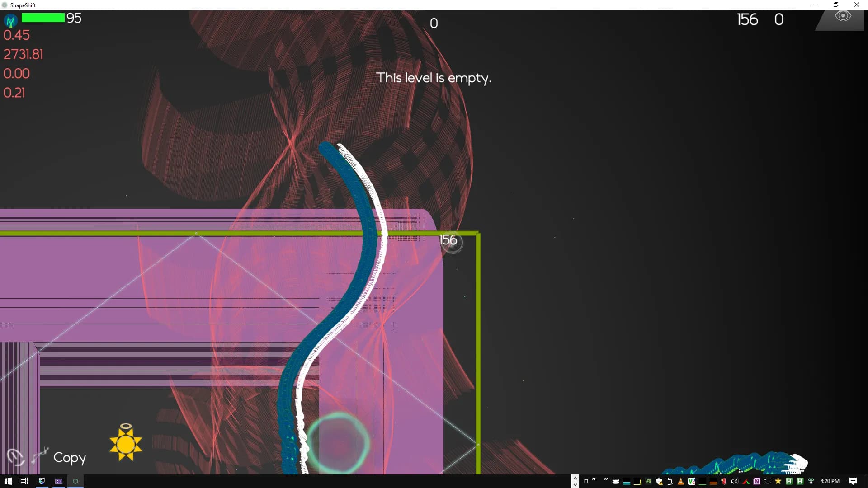Click the M avatar icon beside health bar

tap(11, 20)
